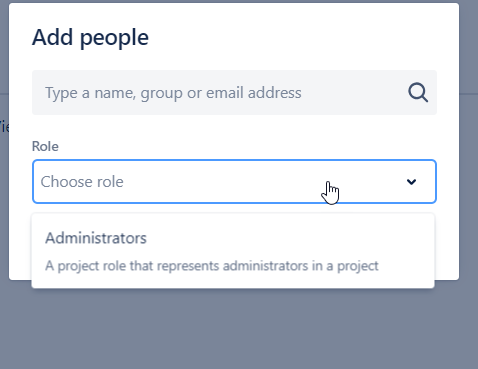
Task: Click empty area right of Administrators option
Action: (x=290, y=238)
